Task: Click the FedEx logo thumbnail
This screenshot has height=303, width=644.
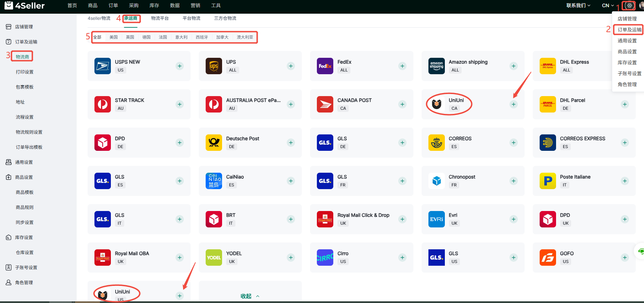Action: click(325, 66)
